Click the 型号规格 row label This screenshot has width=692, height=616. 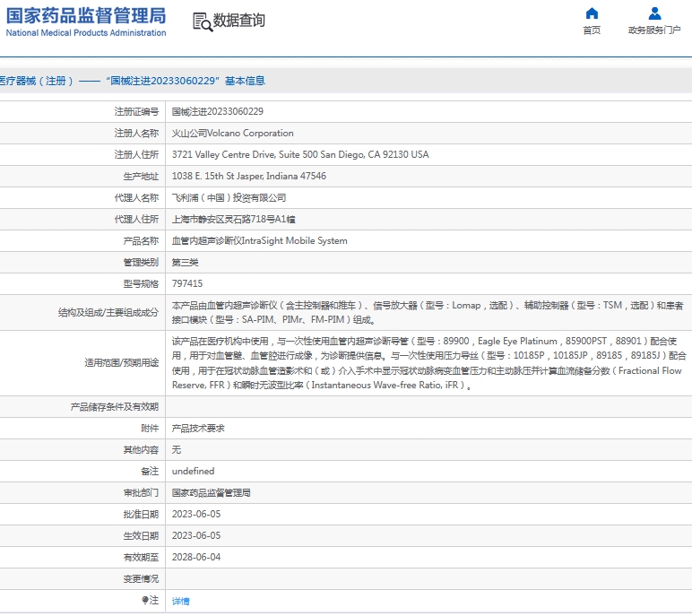(141, 283)
